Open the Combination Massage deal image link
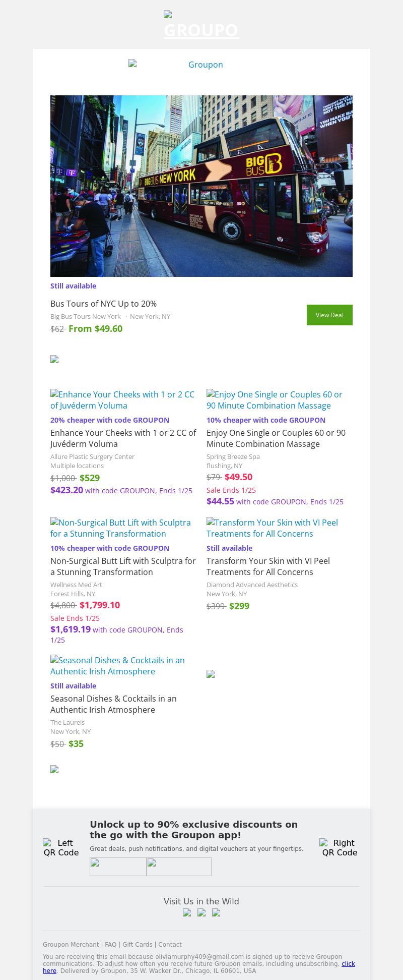The image size is (403, 980). [x=275, y=400]
